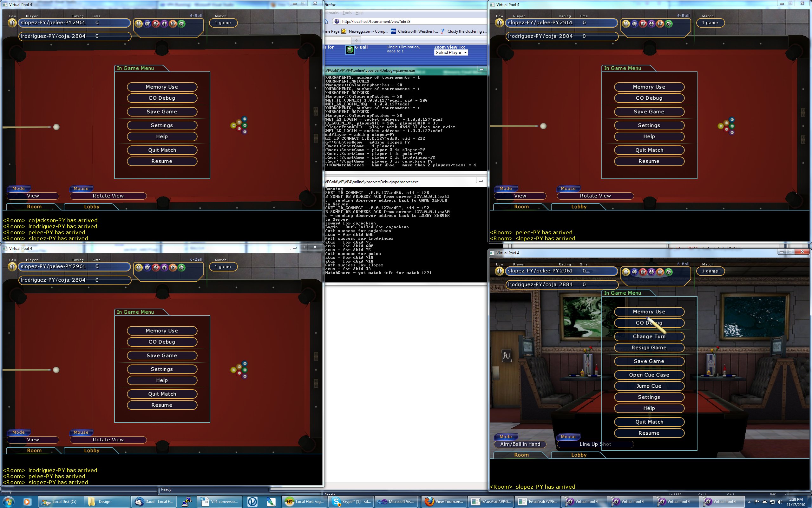
Task: Click Jump Cue in bottom-right pool window
Action: click(649, 386)
